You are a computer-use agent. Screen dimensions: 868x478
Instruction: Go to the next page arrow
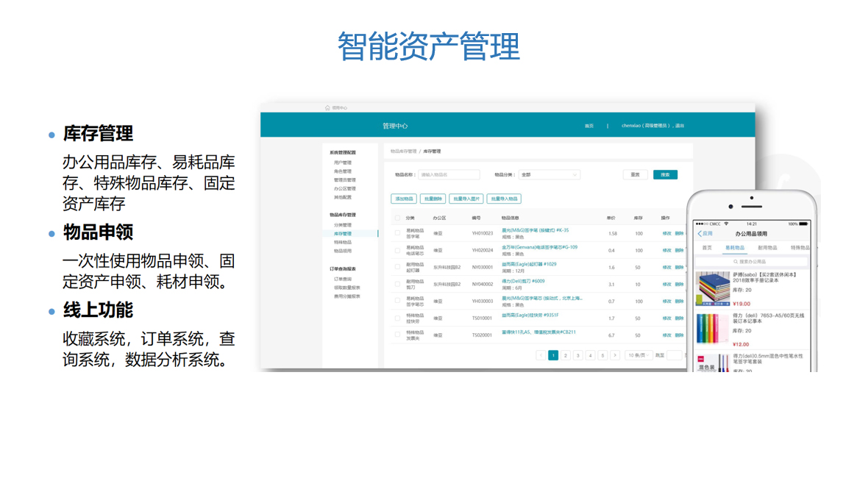pyautogui.click(x=615, y=355)
